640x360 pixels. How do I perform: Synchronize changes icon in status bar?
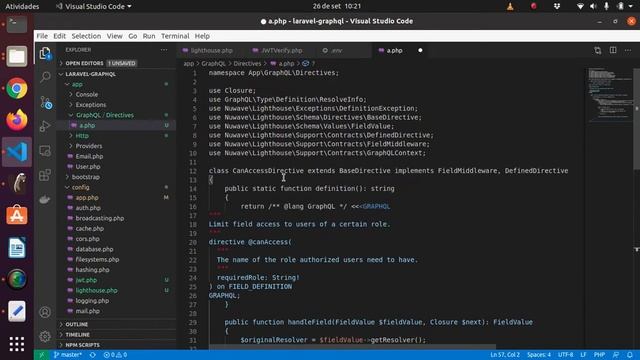pyautogui.click(x=93, y=355)
